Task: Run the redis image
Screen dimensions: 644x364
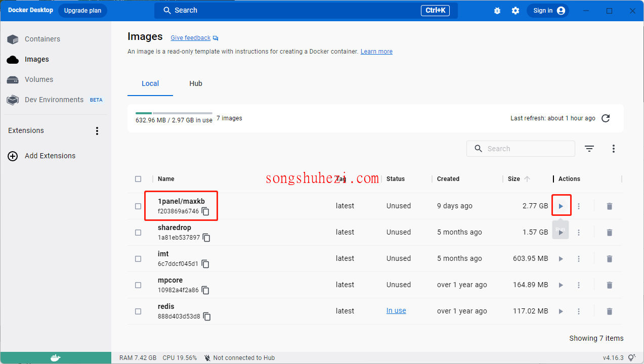Action: coord(561,311)
